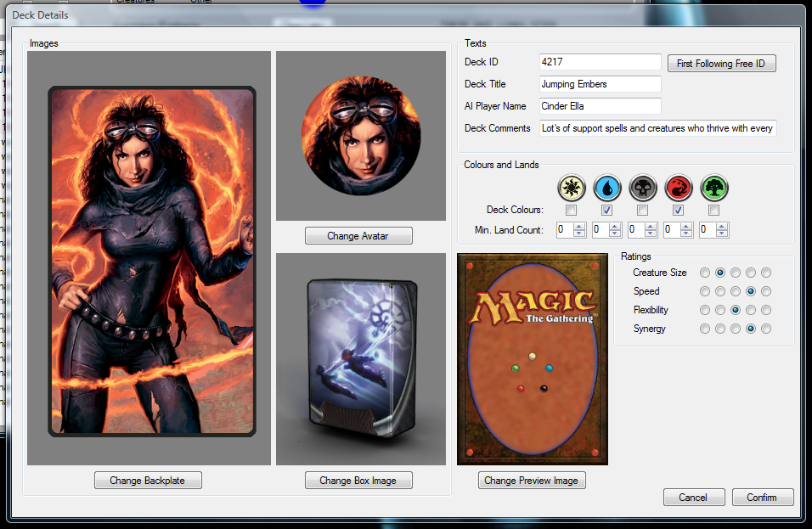Image resolution: width=812 pixels, height=529 pixels.
Task: Click the green mana tree icon
Action: click(714, 189)
